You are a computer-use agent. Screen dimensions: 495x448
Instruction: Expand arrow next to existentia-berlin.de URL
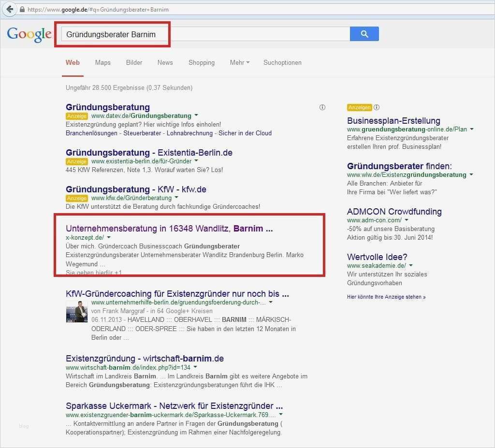coord(196,161)
